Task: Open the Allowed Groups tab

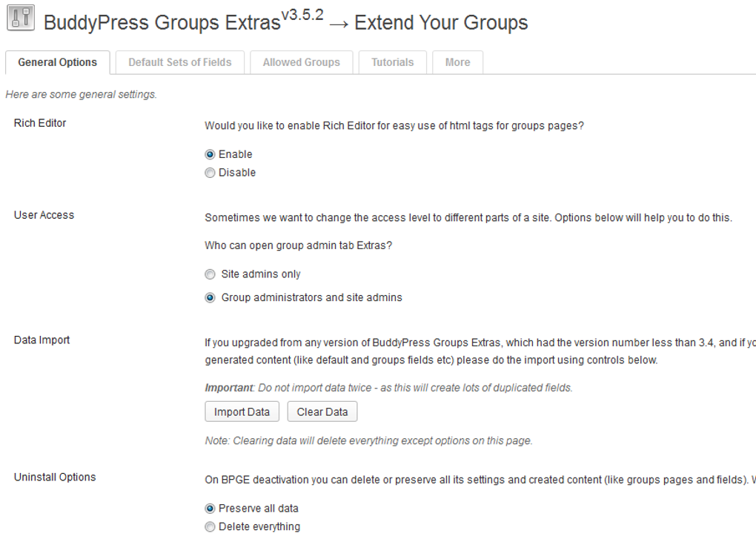Action: point(301,62)
